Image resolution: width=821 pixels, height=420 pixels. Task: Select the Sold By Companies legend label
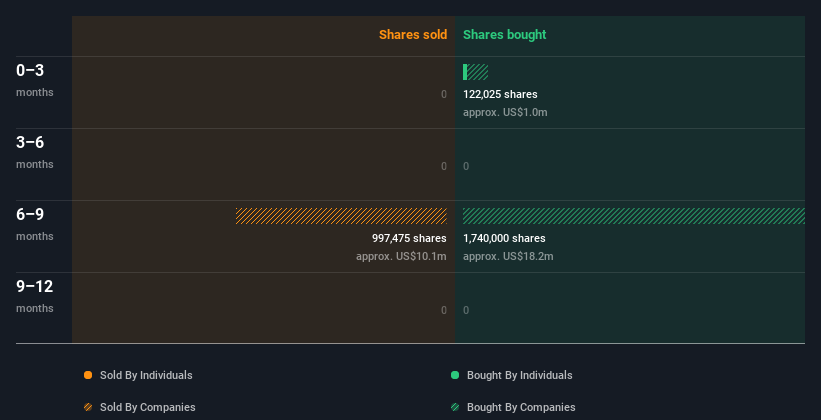click(148, 407)
